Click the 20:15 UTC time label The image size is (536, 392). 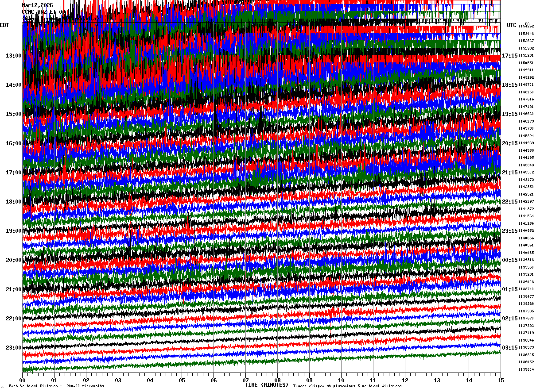pyautogui.click(x=509, y=143)
